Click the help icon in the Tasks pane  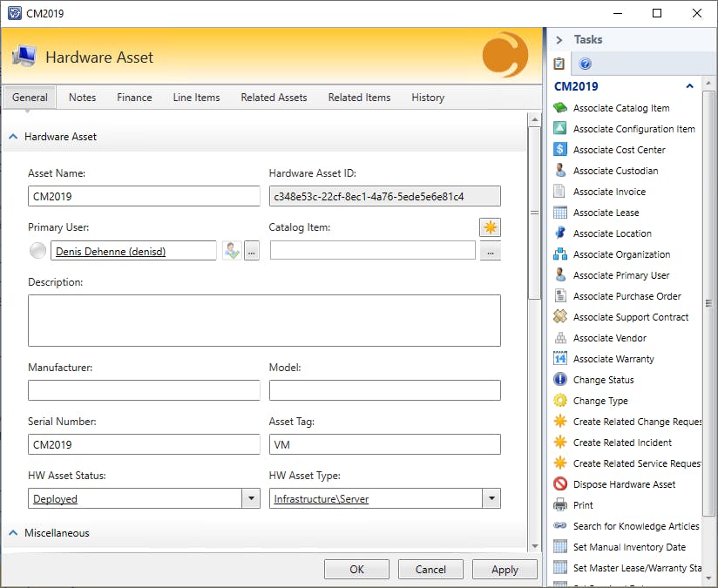click(586, 64)
